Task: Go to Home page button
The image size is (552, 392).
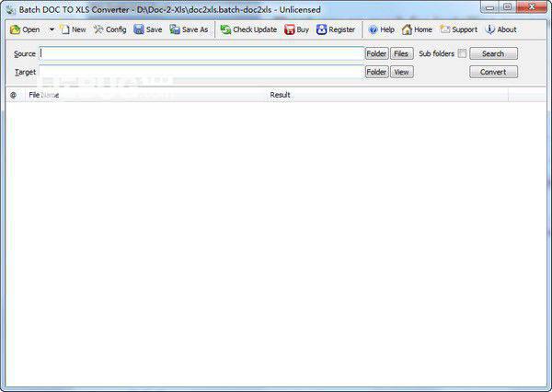Action: (x=417, y=29)
